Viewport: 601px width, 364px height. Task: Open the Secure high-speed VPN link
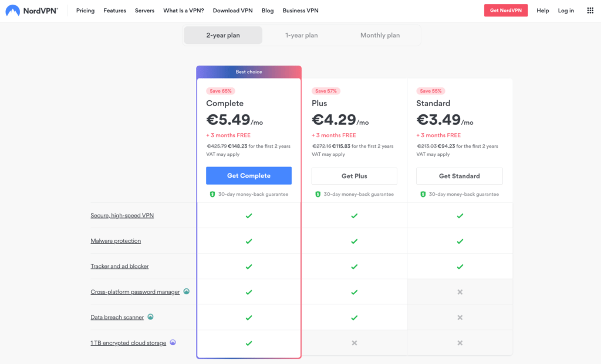(121, 215)
